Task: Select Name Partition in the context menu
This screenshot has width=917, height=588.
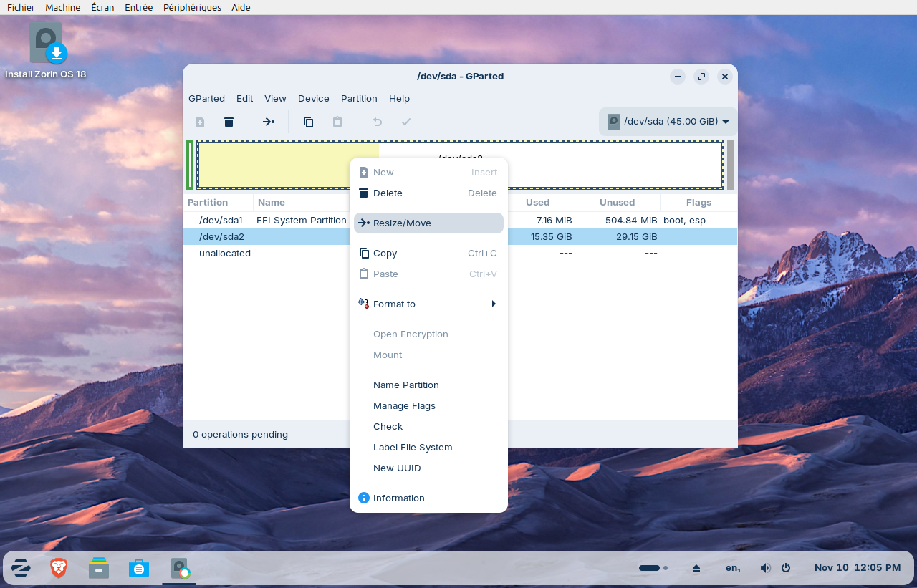Action: pos(428,385)
